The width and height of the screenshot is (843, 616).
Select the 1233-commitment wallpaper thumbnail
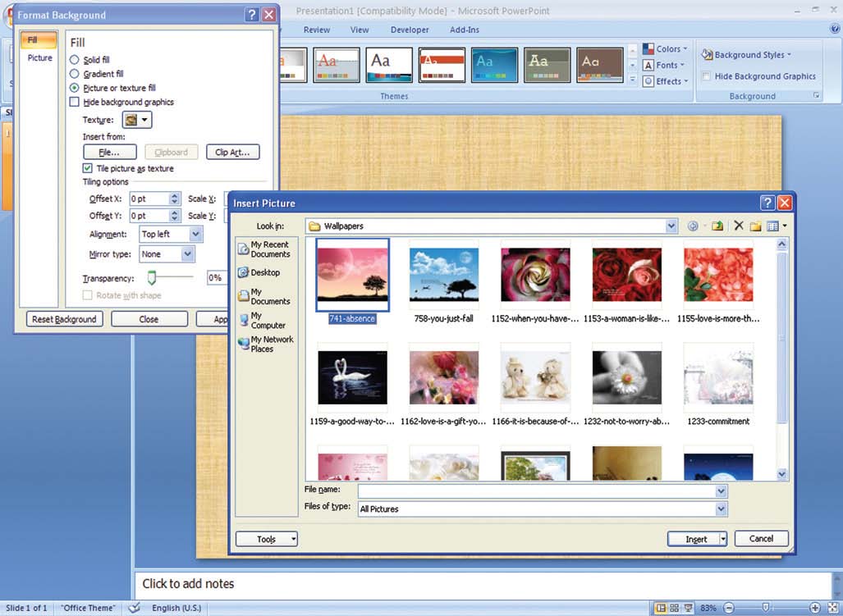click(x=718, y=377)
